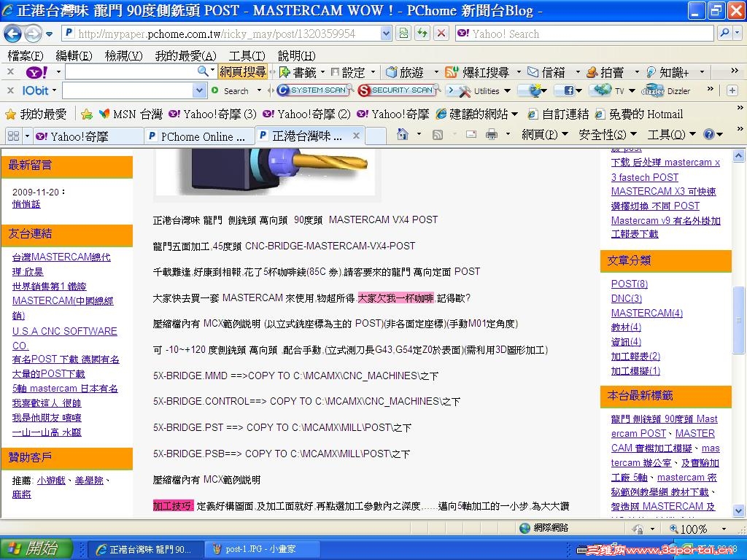Open the Help question mark icon
This screenshot has width=747, height=560.
709,135
